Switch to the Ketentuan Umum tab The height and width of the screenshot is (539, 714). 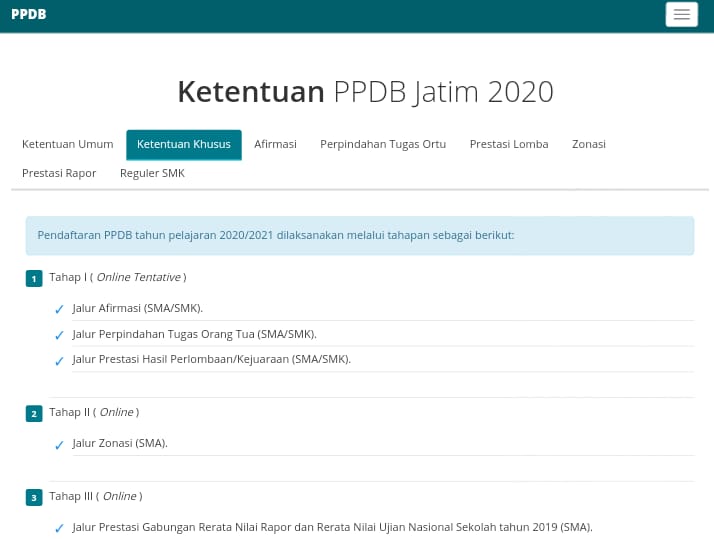(x=68, y=144)
